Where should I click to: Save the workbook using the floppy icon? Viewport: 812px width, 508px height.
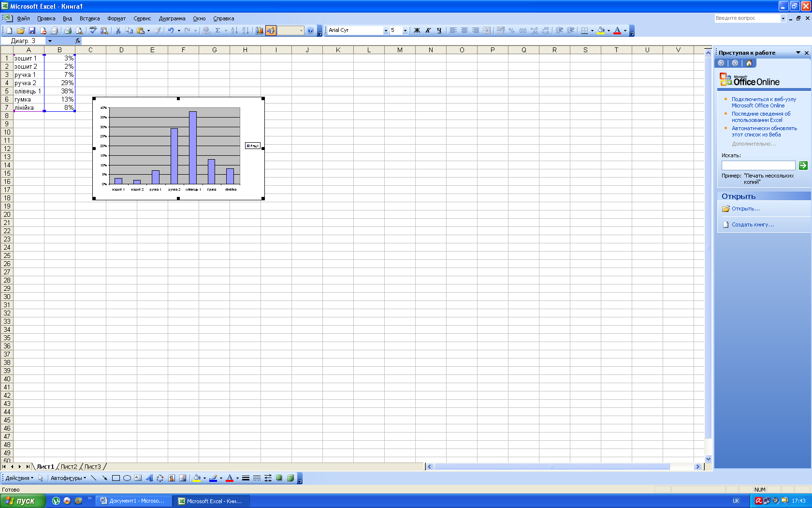(31, 30)
